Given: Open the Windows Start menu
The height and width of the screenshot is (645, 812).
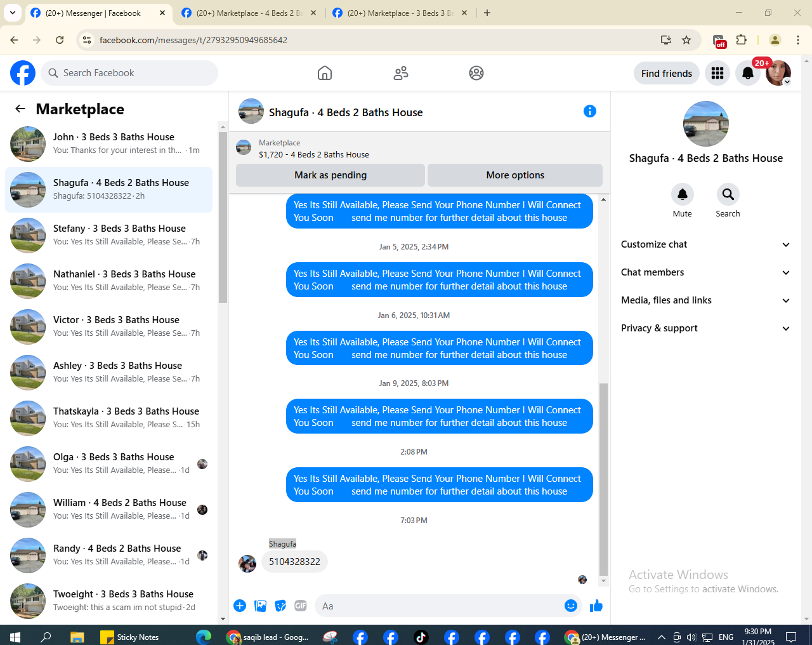Looking at the screenshot, I should 15,637.
